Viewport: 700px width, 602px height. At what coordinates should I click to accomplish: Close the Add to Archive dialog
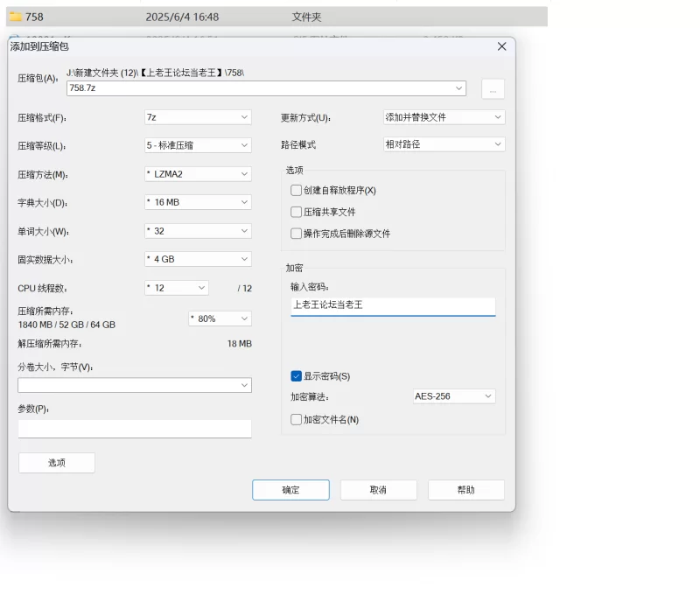(x=501, y=46)
